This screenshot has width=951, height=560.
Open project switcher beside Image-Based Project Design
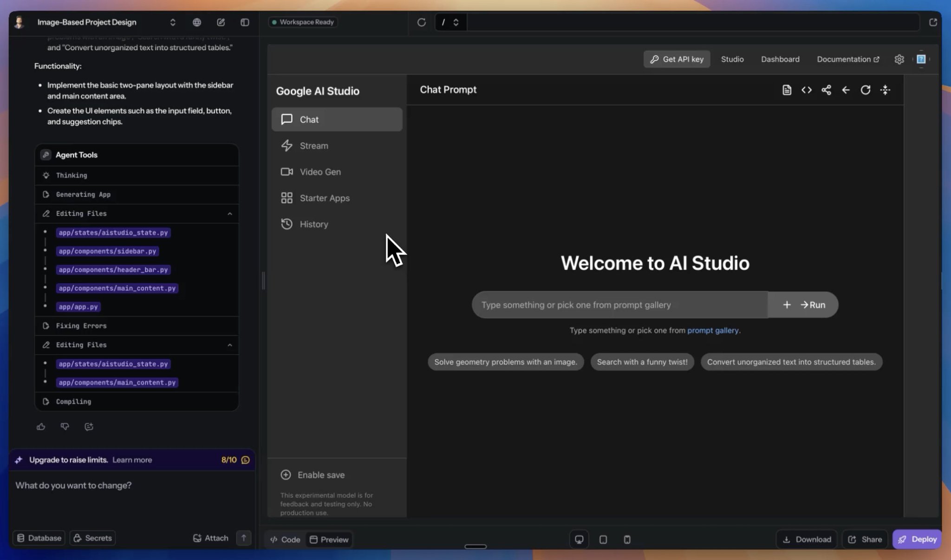173,22
